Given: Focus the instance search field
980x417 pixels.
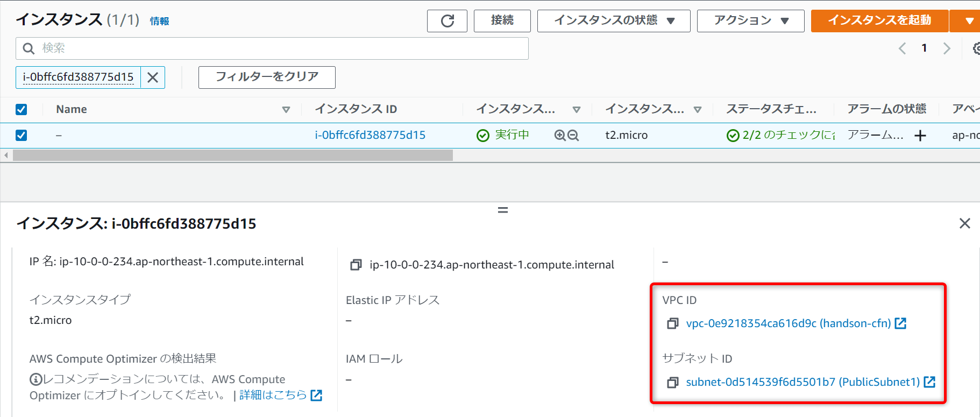Looking at the screenshot, I should coord(272,48).
